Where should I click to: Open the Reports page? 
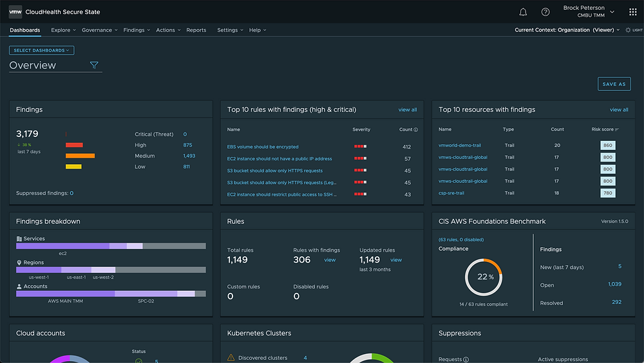click(x=196, y=30)
